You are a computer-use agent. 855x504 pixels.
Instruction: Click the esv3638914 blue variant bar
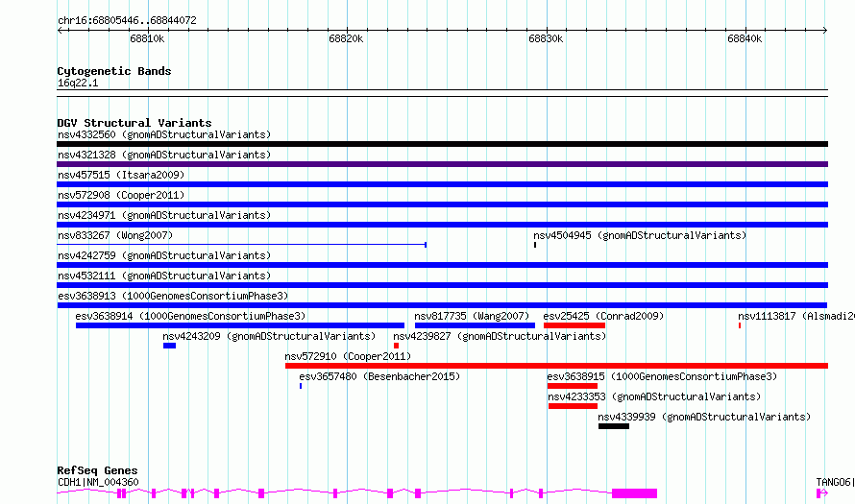(240, 325)
